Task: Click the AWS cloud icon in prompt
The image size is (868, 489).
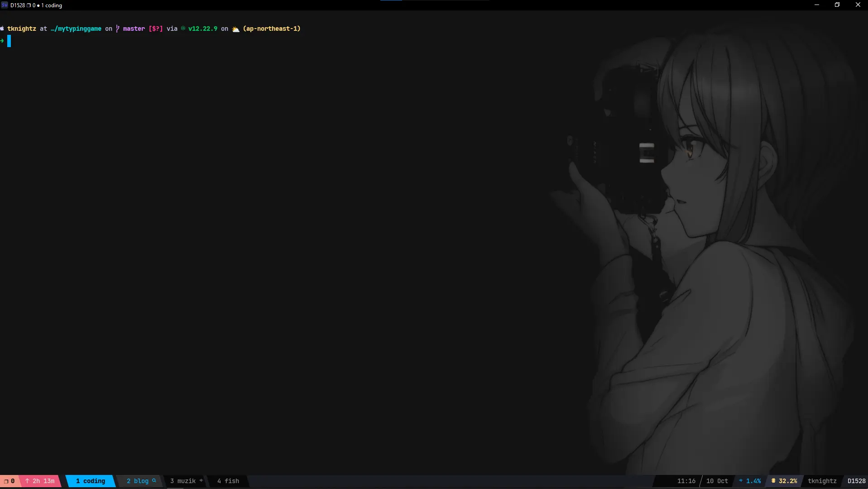Action: pyautogui.click(x=236, y=29)
